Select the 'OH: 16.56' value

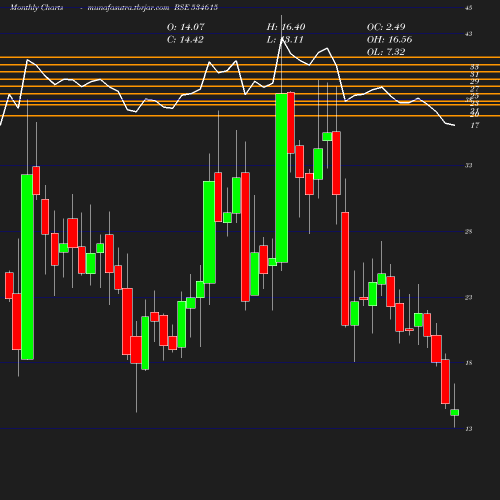click(x=389, y=40)
